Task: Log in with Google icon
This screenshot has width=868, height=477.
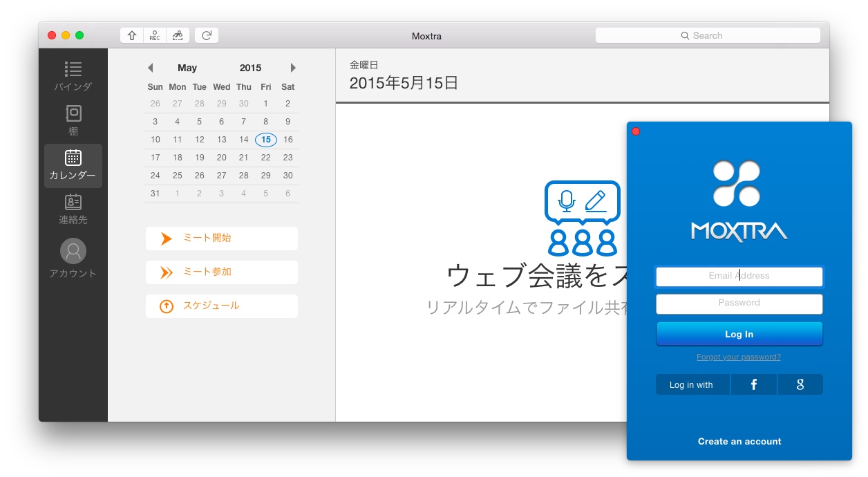Action: 800,384
